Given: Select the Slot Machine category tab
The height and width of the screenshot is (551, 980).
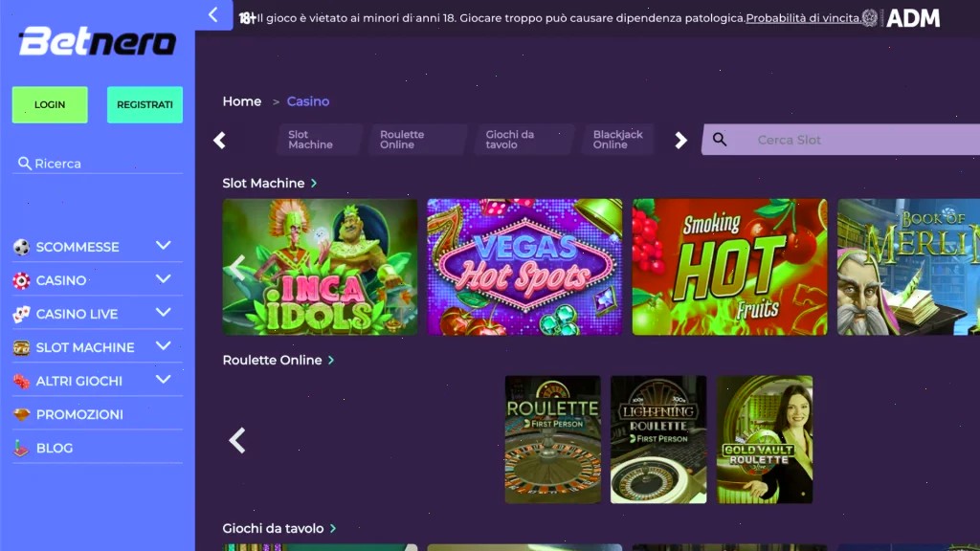Looking at the screenshot, I should point(320,140).
